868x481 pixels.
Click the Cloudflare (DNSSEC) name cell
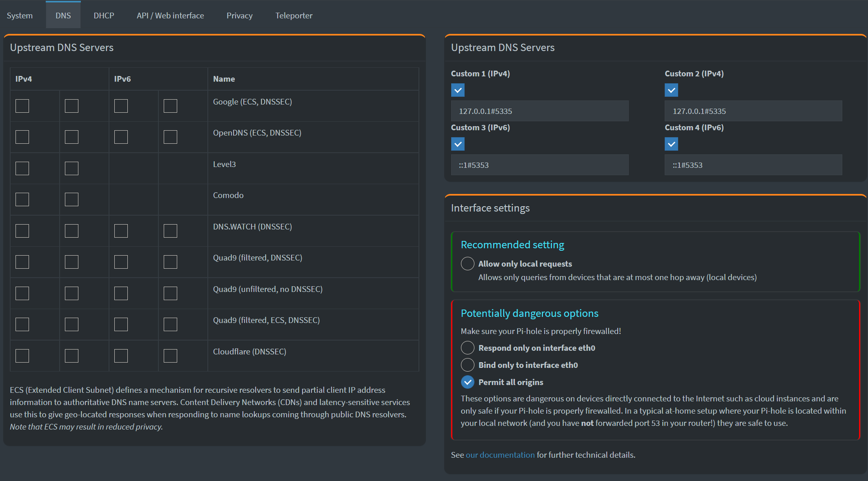[313, 356]
